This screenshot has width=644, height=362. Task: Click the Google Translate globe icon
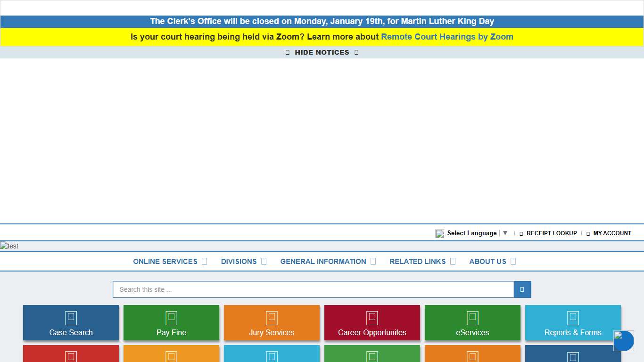[439, 233]
